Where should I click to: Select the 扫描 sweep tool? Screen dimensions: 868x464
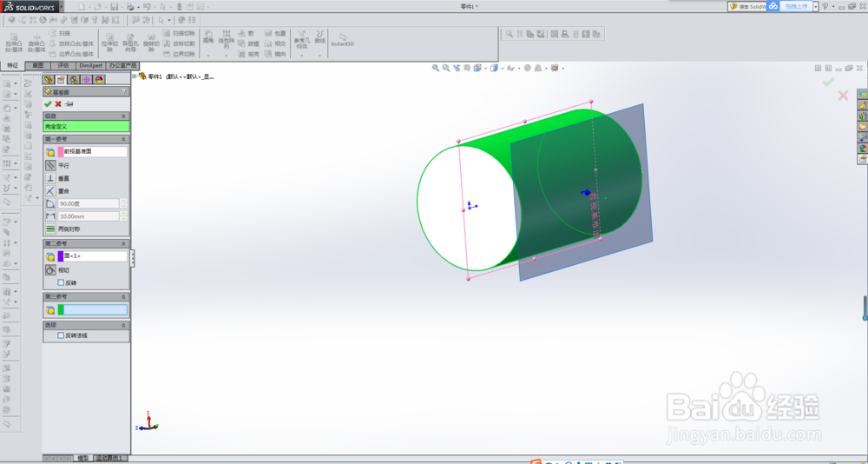(60, 33)
